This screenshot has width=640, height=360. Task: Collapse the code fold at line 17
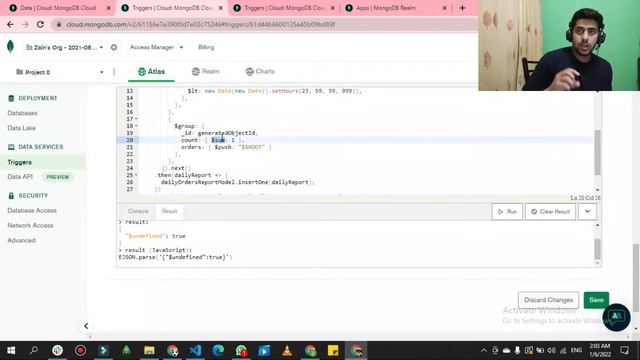point(136,119)
